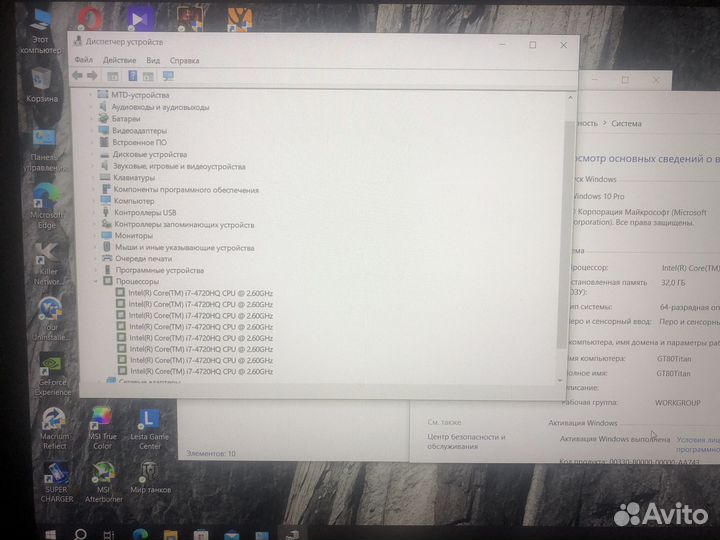Close the Диспетчер устройств window

(x=563, y=45)
